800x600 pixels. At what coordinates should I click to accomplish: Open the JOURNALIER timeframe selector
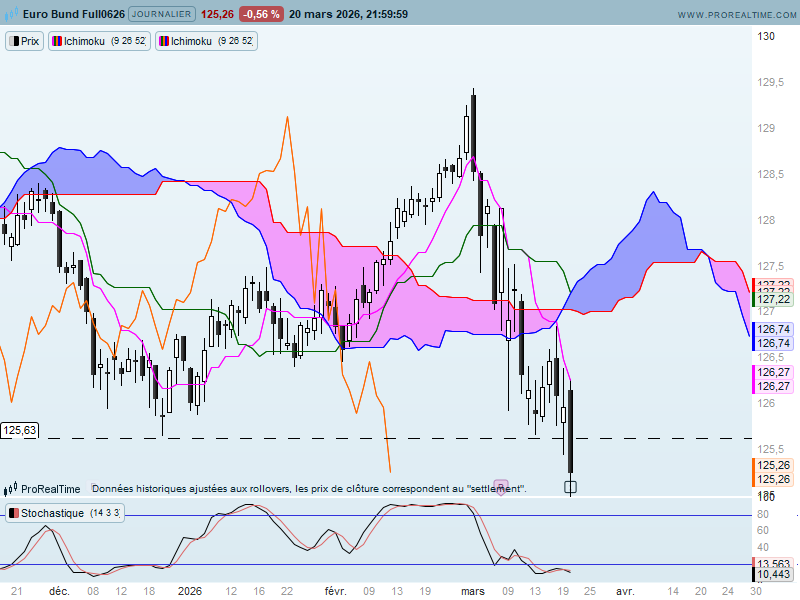click(163, 15)
